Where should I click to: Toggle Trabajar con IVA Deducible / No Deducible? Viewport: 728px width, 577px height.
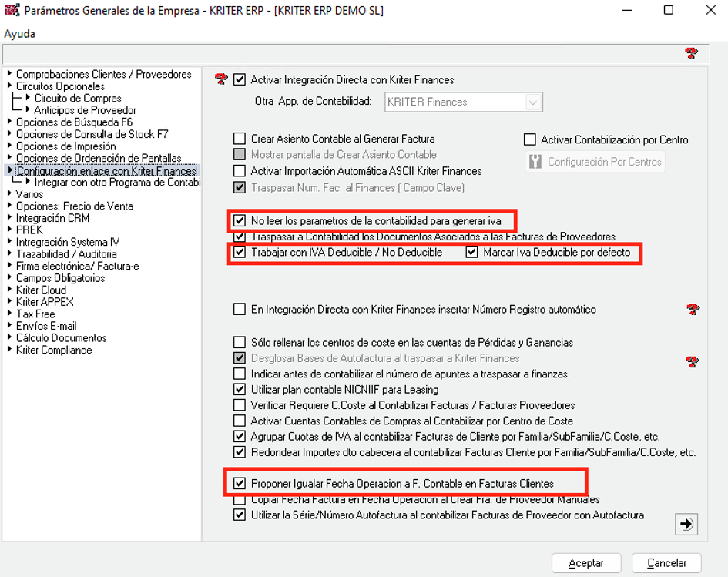(x=240, y=252)
